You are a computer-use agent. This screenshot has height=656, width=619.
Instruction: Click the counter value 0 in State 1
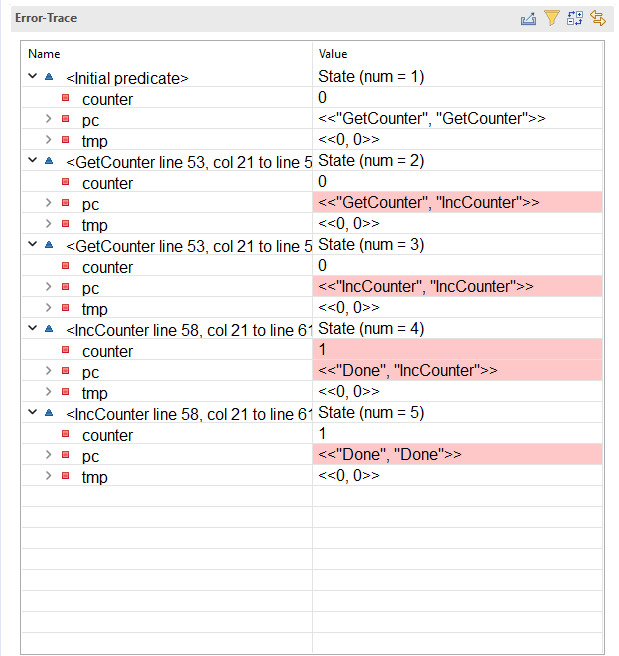coord(322,97)
